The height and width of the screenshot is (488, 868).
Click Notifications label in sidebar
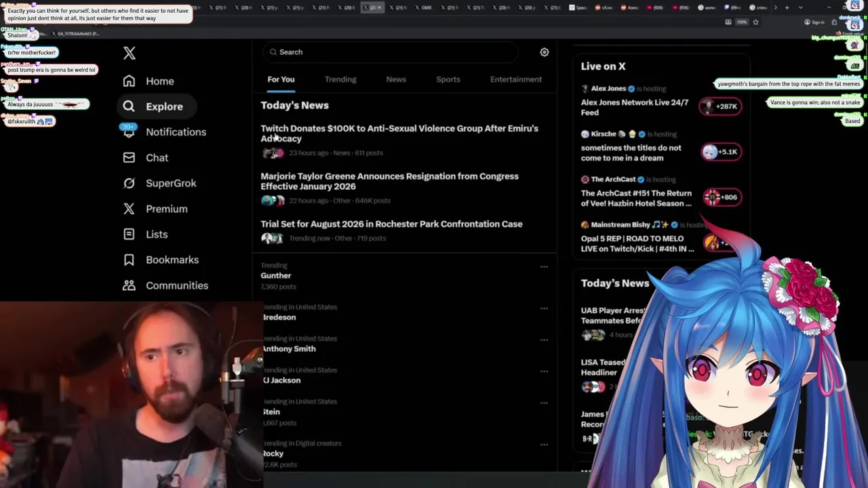(x=176, y=131)
